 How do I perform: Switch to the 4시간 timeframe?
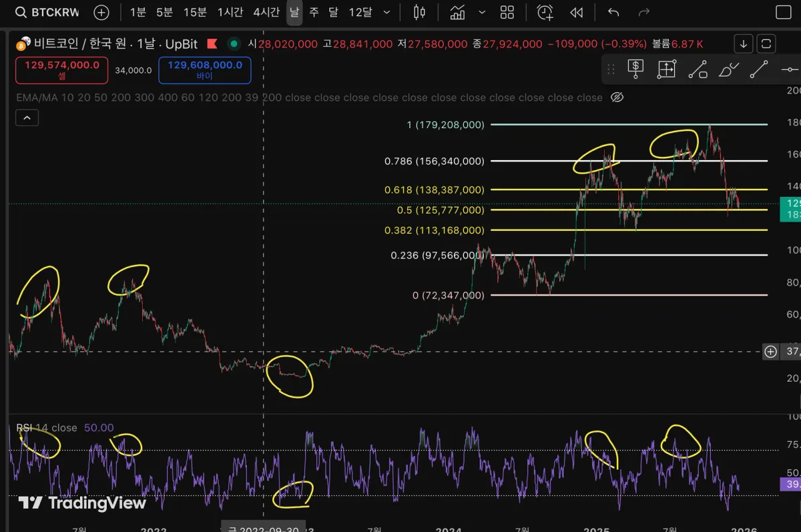click(x=266, y=12)
